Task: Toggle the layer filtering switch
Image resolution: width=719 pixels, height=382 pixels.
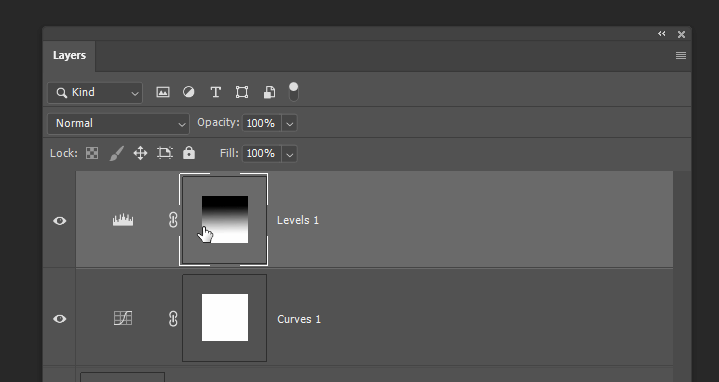Action: [x=293, y=92]
